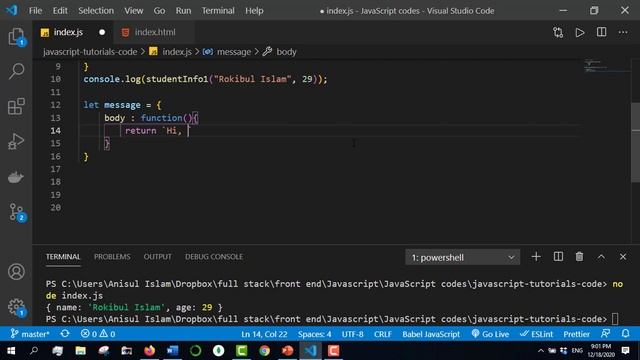Screen dimensions: 640x360
Task: Change Spaces: 4 indentation setting
Action: click(x=314, y=334)
